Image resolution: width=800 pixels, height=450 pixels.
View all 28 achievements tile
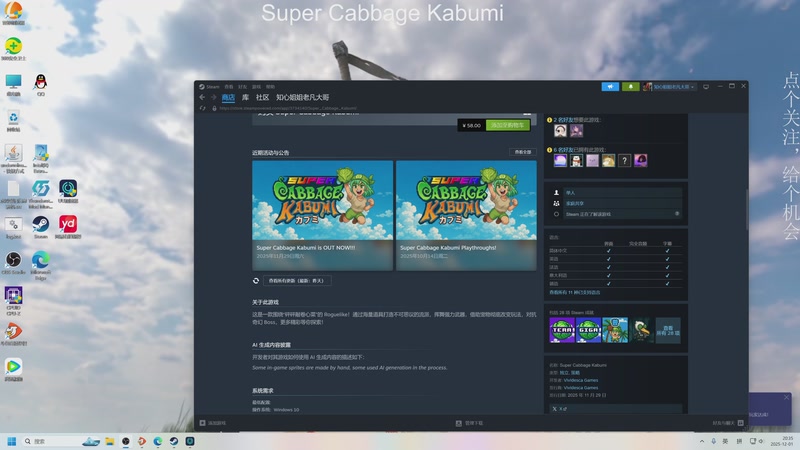668,330
